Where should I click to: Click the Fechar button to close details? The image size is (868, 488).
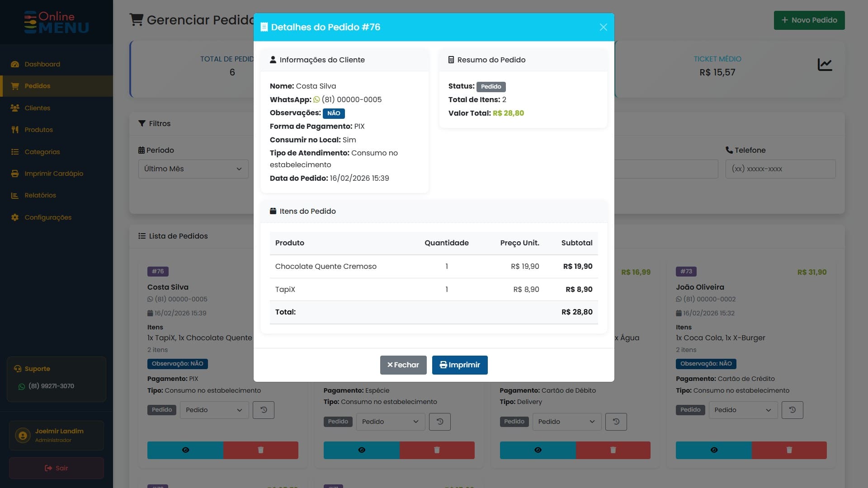[x=403, y=365]
